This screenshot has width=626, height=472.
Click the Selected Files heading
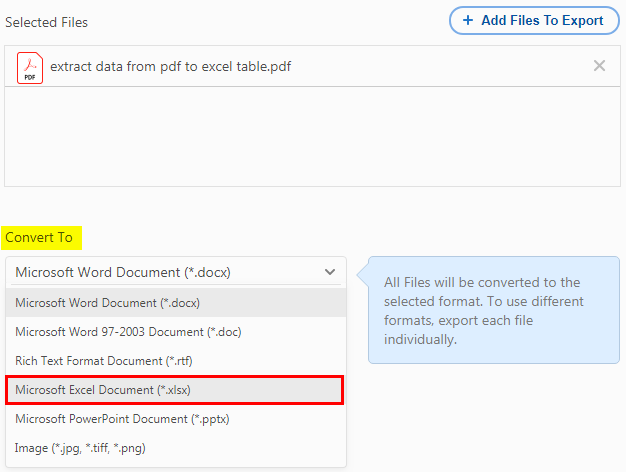46,22
